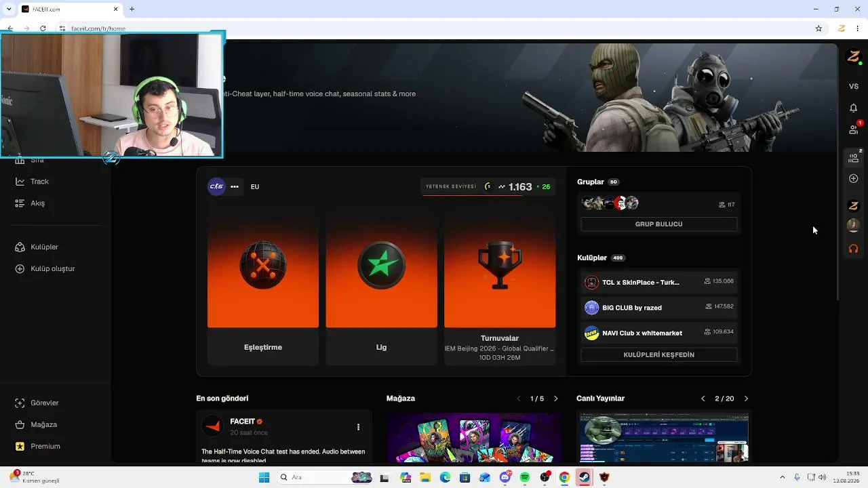Select Kulüp oluştur in the sidebar
Viewport: 868px width, 488px height.
click(52, 269)
